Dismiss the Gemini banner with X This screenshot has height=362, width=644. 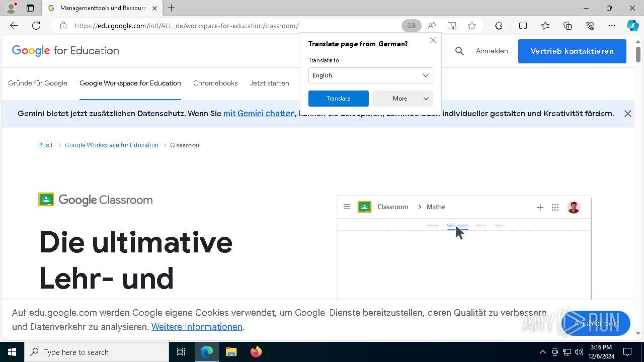pyautogui.click(x=628, y=114)
